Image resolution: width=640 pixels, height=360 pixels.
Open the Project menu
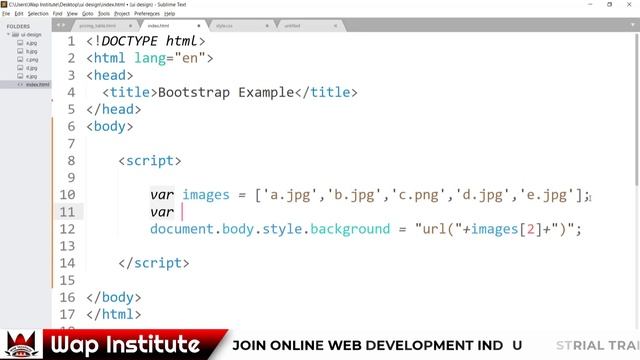(122, 13)
